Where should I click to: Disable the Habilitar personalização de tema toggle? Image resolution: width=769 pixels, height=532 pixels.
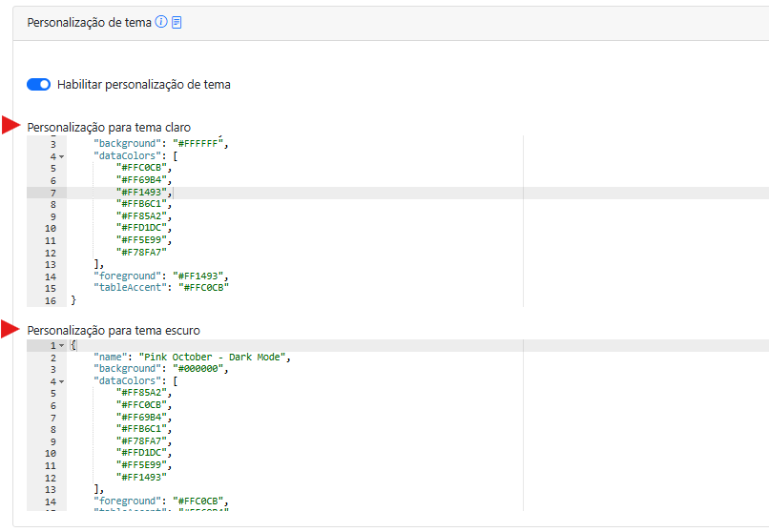click(38, 84)
